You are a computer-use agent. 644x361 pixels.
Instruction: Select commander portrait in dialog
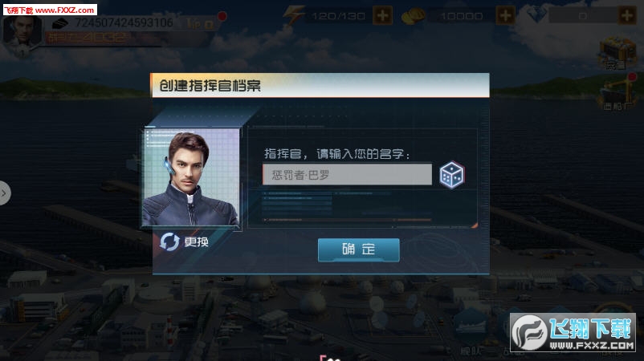[x=191, y=177]
